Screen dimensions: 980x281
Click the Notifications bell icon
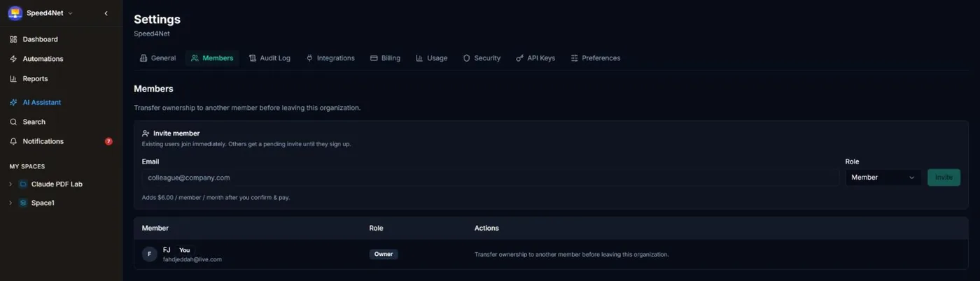(13, 141)
